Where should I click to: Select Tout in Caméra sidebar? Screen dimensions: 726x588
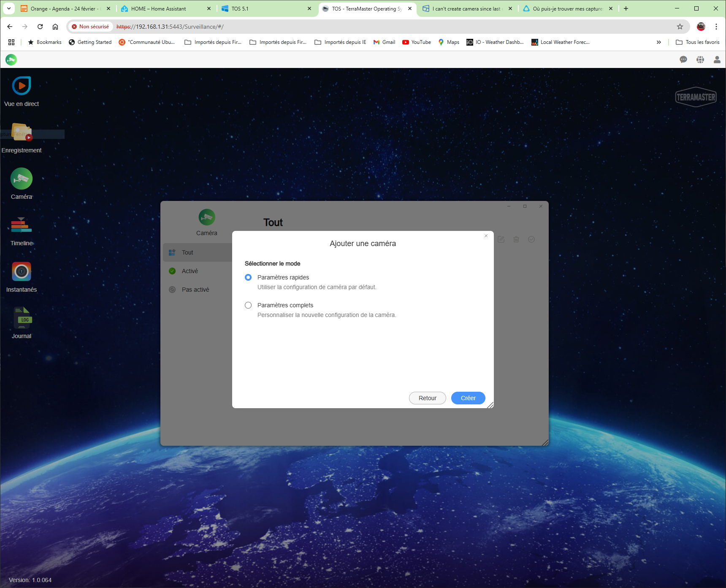tap(198, 252)
